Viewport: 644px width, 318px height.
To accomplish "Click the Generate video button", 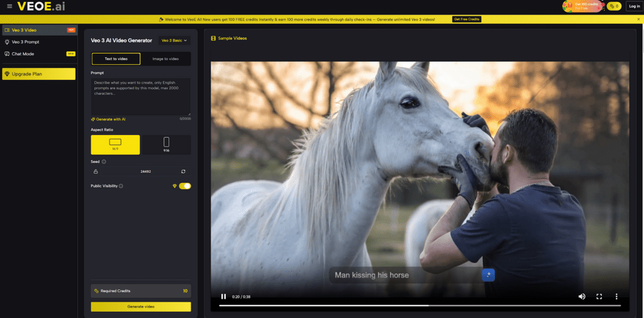I will tap(140, 307).
